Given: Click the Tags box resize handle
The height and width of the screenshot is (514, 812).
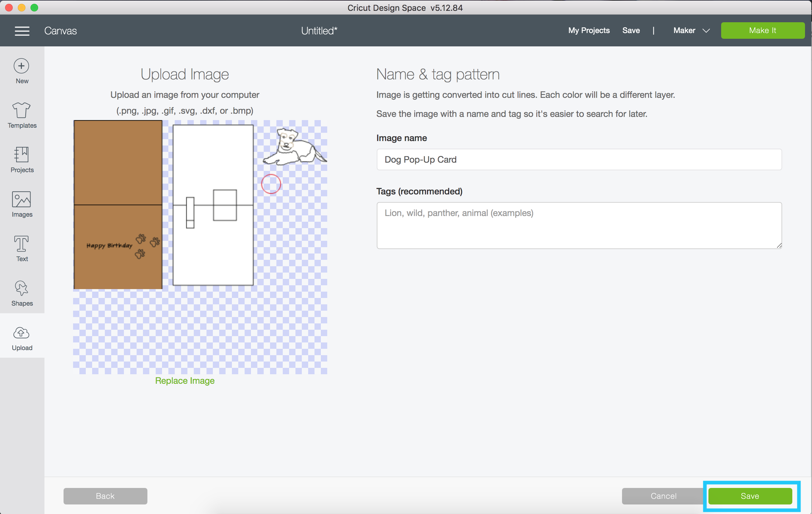Looking at the screenshot, I should coord(779,246).
